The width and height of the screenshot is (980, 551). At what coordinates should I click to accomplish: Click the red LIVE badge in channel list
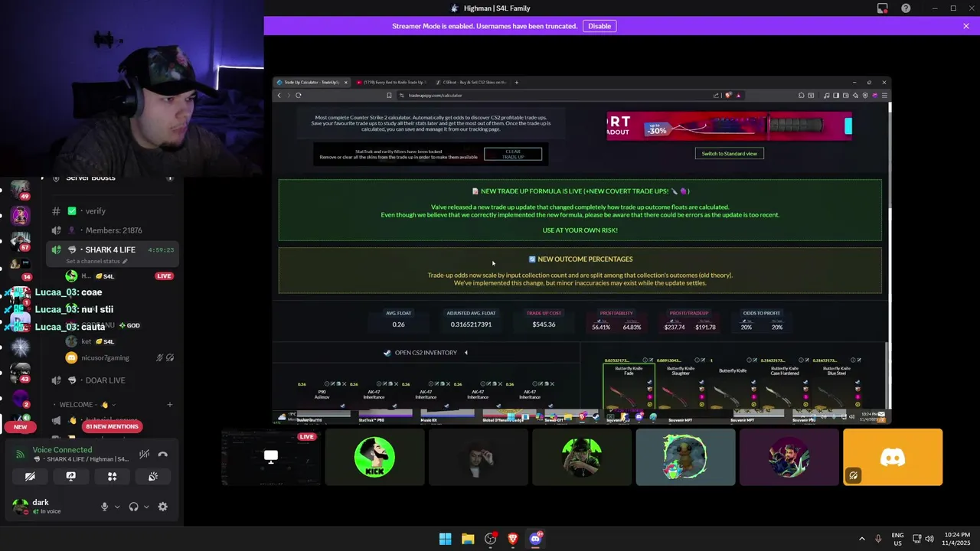pos(164,275)
